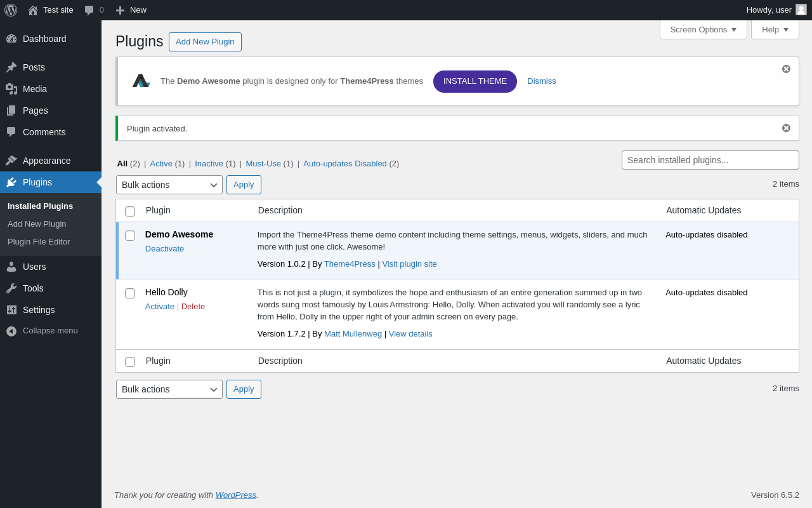Click the Collapse menu label

50,331
